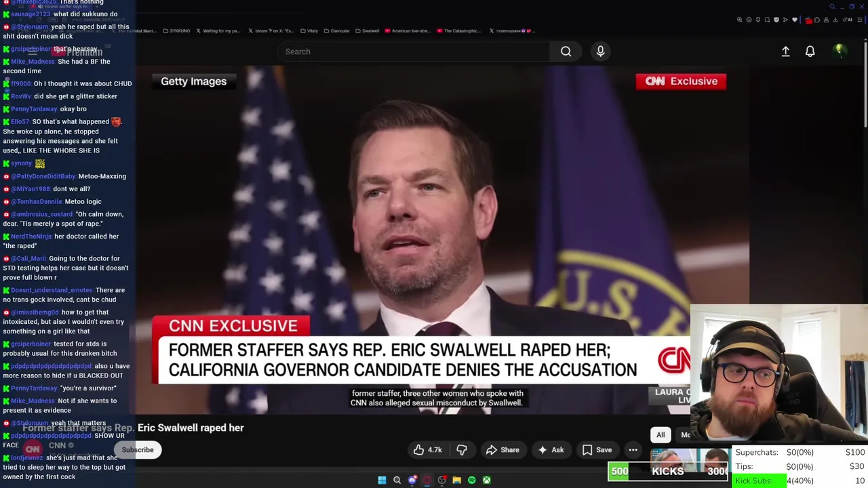Open Opera GX browser in the taskbar
868x488 pixels.
[x=427, y=480]
